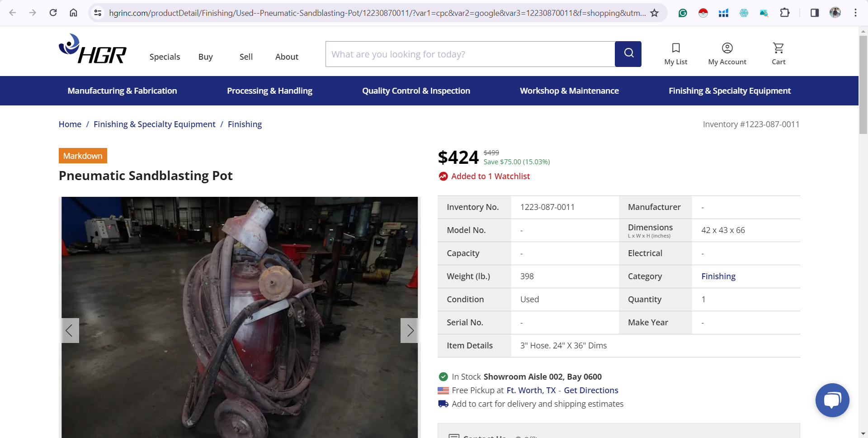Toggle the browser side panel
This screenshot has height=438, width=868.
click(815, 13)
